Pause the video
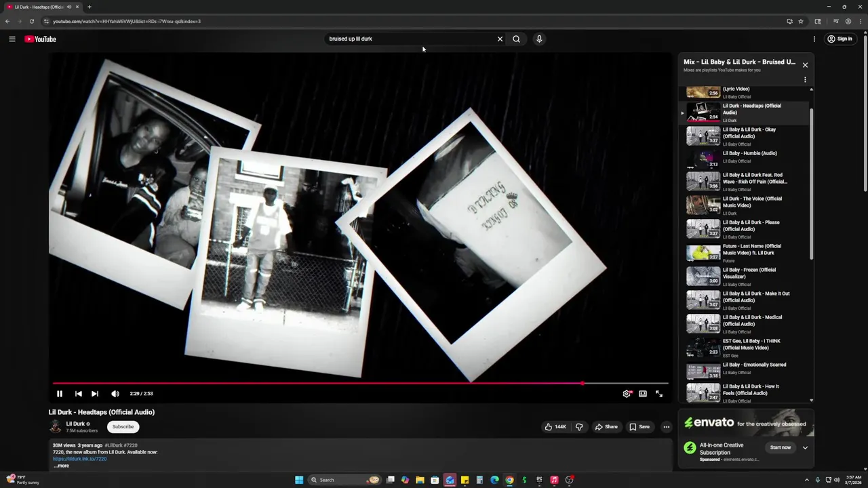This screenshot has height=488, width=868. 60,393
